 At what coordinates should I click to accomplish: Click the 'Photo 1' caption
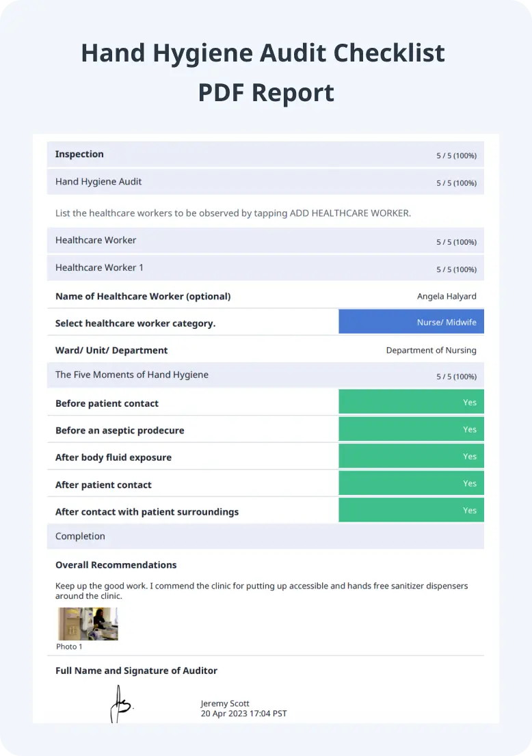(69, 647)
